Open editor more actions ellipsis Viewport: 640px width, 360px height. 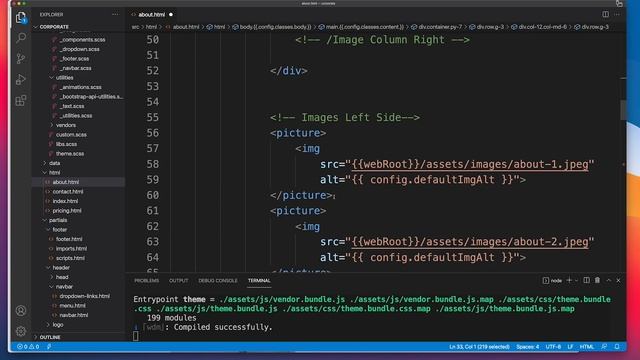617,14
